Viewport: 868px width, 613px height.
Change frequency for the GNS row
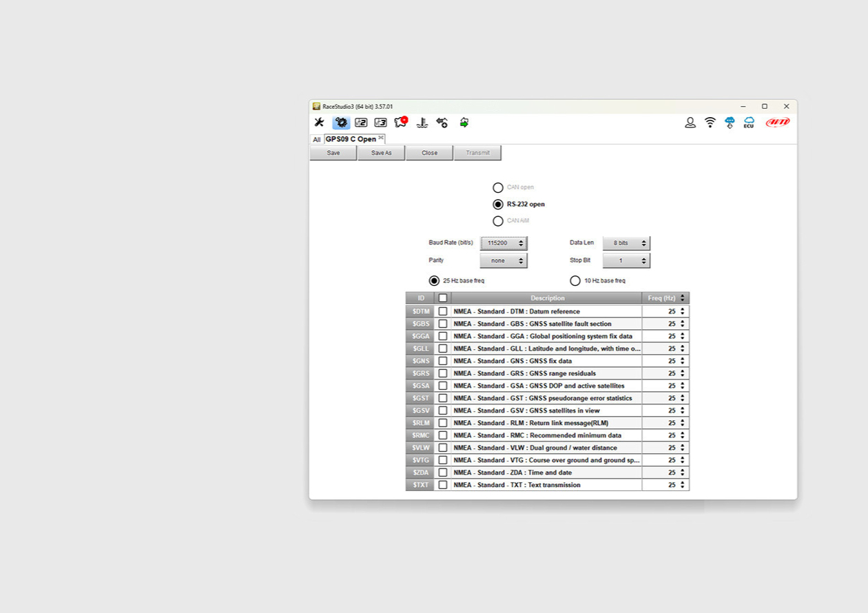coord(683,361)
